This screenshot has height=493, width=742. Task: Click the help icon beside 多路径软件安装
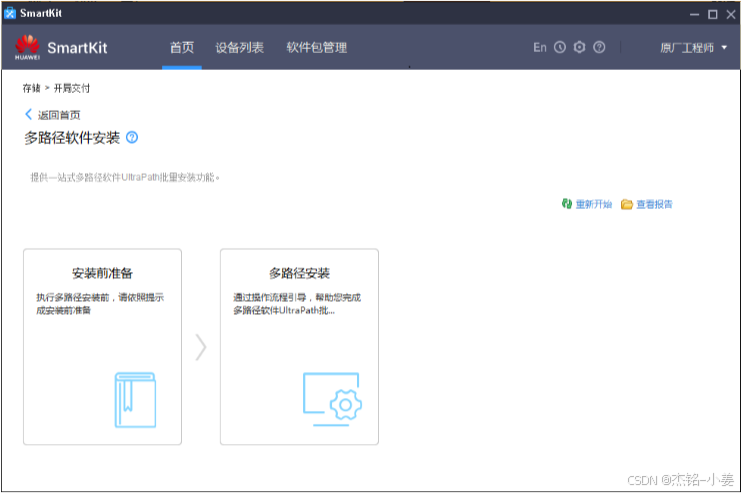point(132,138)
